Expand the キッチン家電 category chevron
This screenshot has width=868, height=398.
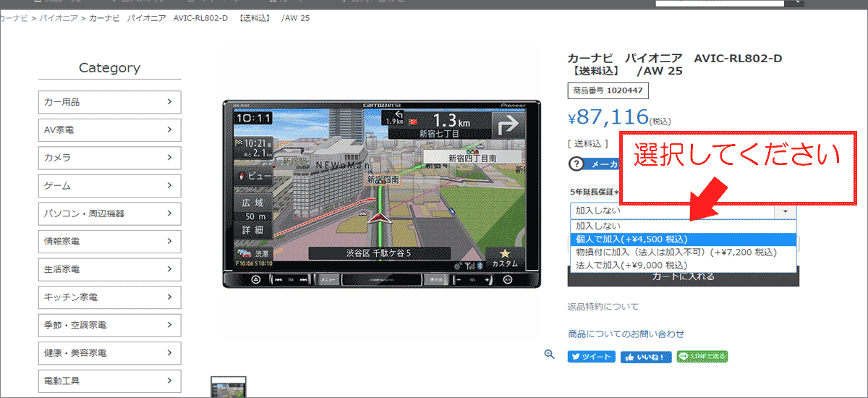(x=169, y=297)
